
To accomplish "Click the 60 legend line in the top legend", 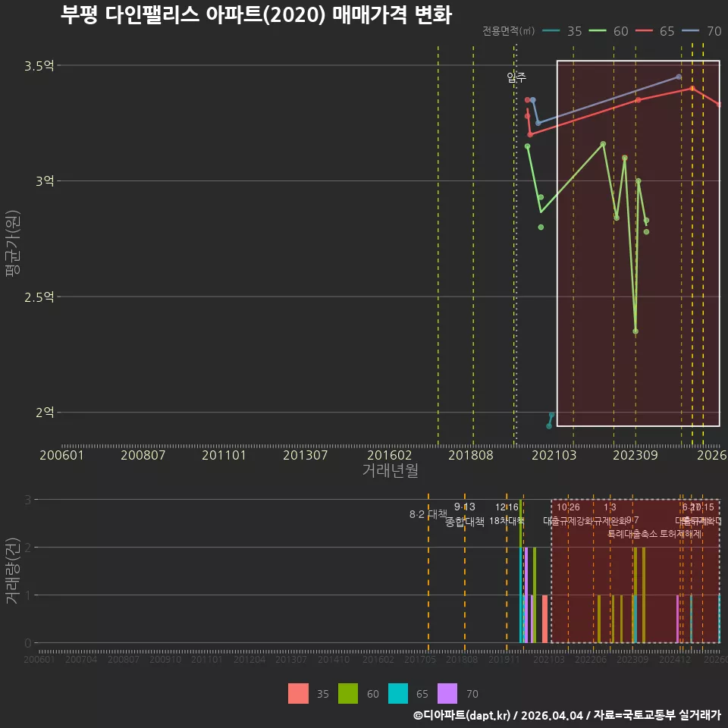I will pos(597,31).
